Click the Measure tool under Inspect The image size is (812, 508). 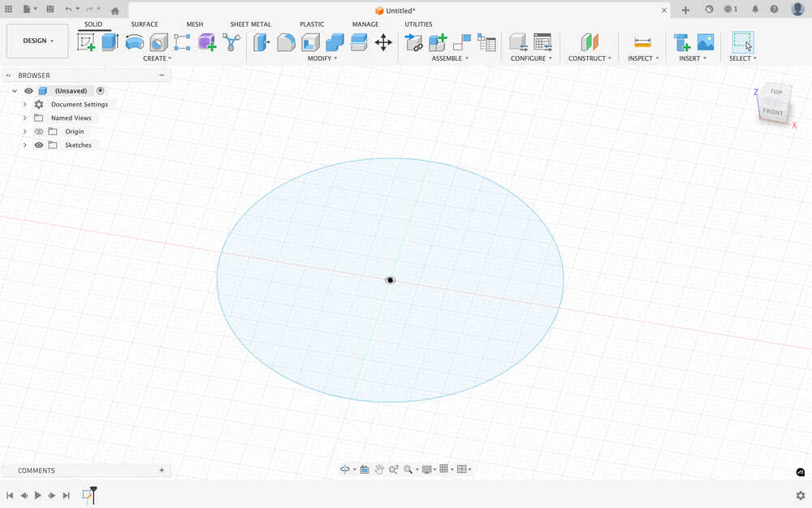pos(642,42)
